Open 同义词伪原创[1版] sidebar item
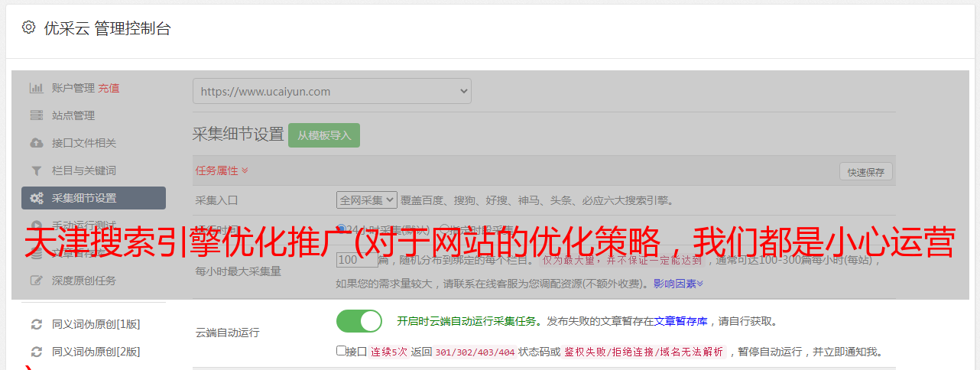 [x=96, y=324]
